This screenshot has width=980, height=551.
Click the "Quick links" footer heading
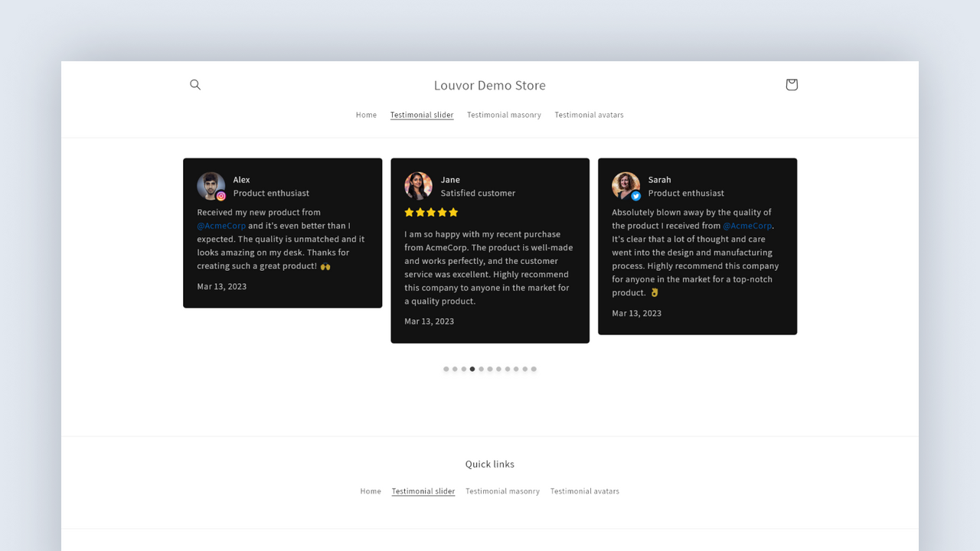490,465
